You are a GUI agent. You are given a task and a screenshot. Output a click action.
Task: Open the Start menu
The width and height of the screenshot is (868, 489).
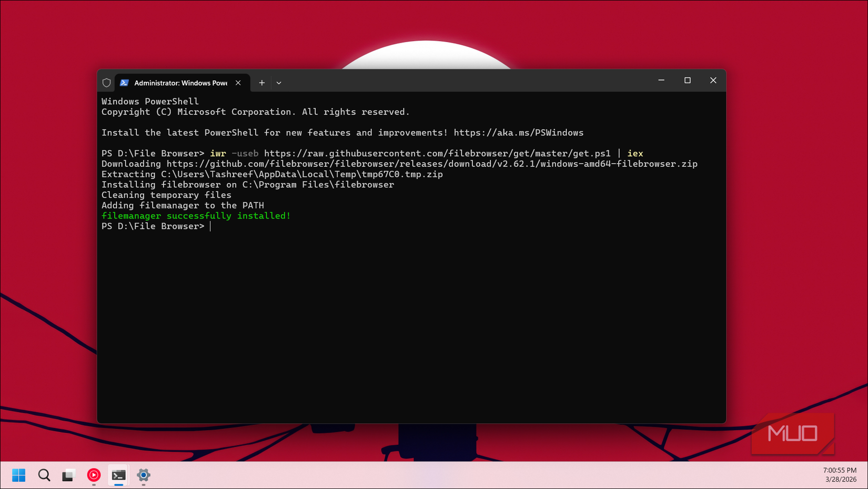tap(18, 475)
